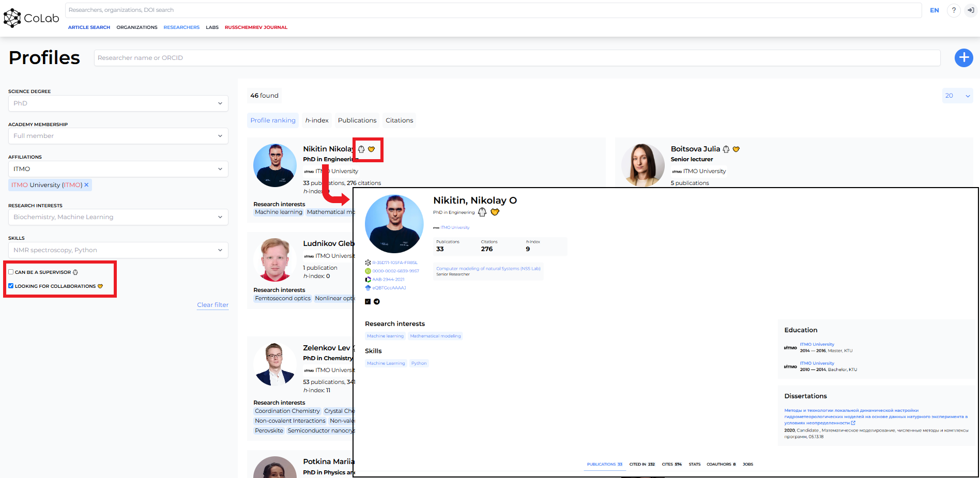
Task: Click supervisor icon beside Boitsova Julia name
Action: [726, 149]
